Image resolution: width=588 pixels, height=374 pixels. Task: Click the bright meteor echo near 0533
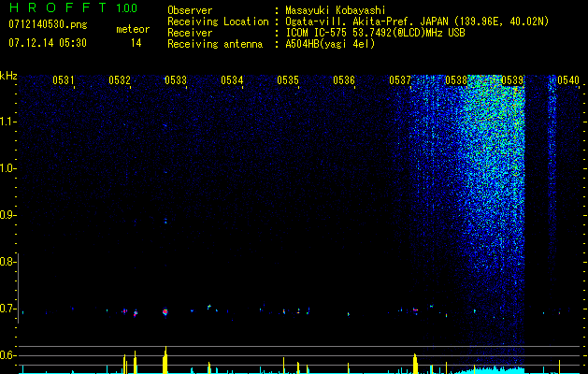point(165,311)
